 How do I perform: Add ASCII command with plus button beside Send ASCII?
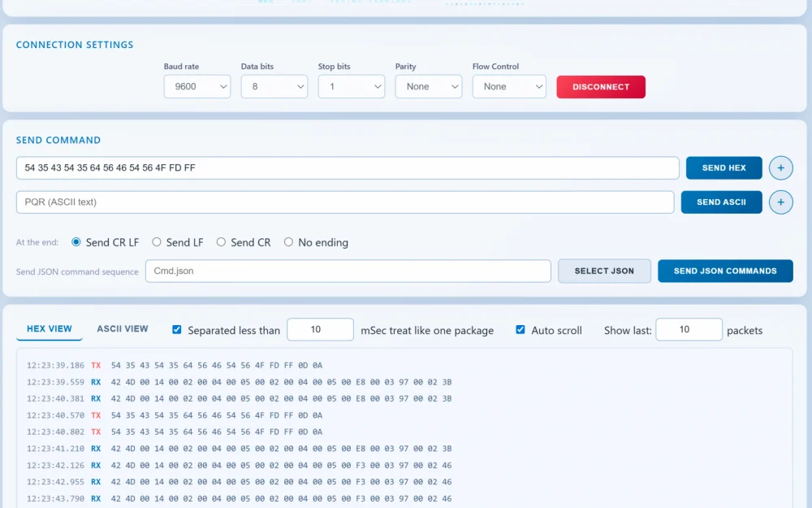point(780,202)
